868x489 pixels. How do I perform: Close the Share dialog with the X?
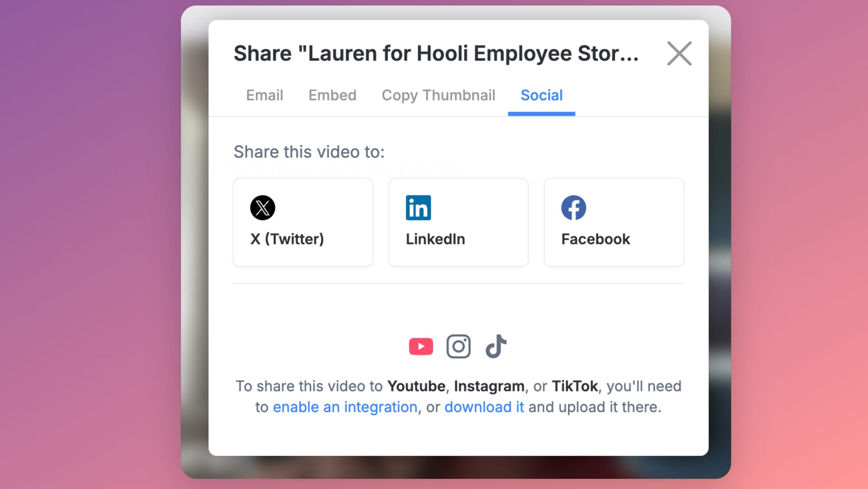[x=679, y=53]
